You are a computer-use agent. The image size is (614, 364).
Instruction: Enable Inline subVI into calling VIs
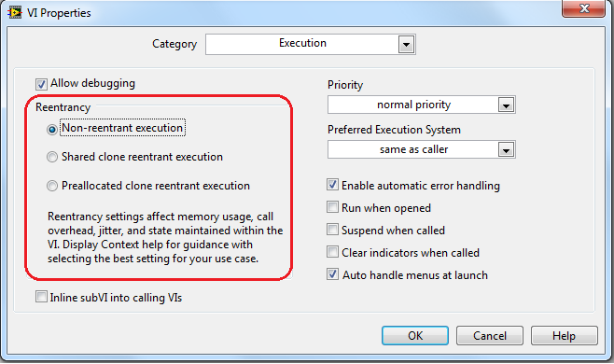point(41,297)
